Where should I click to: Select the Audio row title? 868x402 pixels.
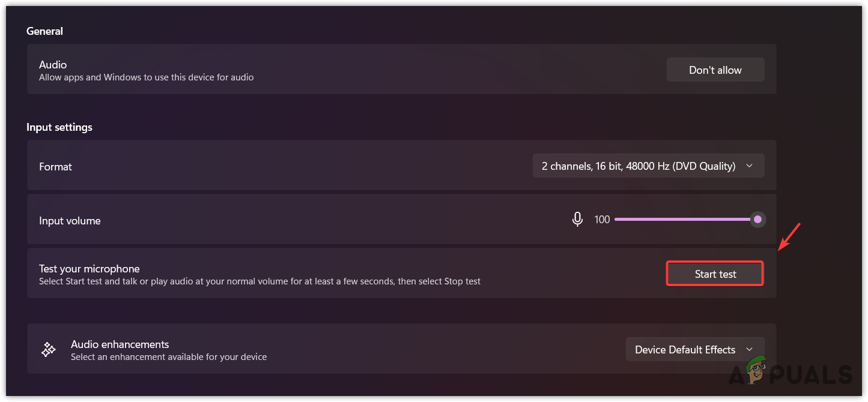[x=53, y=65]
